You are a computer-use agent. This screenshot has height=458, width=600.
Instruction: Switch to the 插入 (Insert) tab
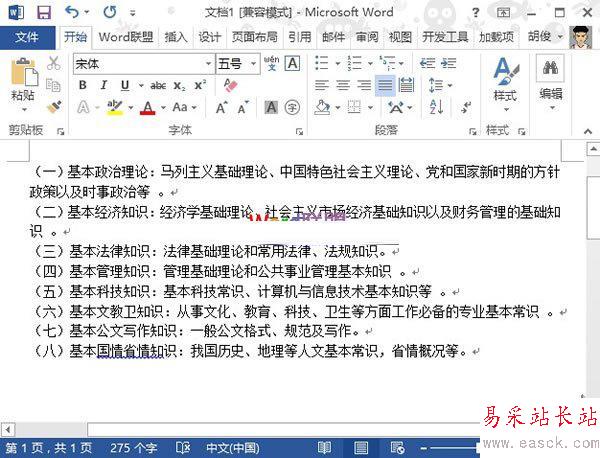176,37
